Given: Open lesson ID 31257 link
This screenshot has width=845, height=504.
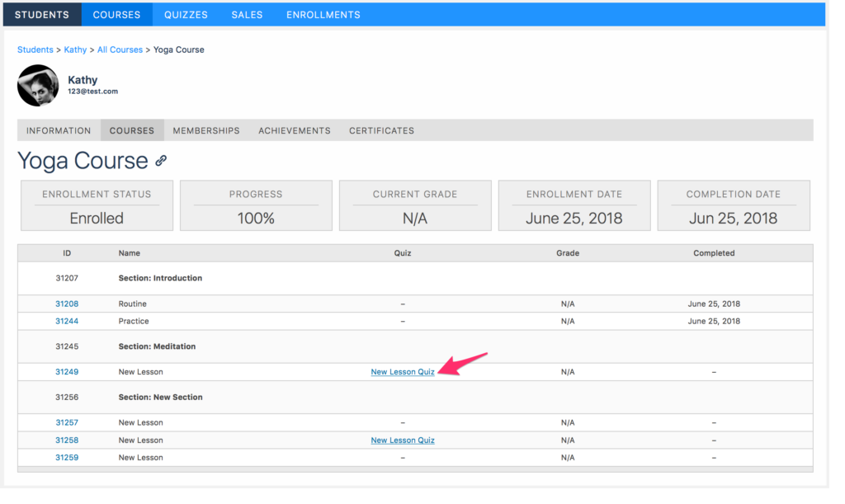Looking at the screenshot, I should [x=67, y=422].
